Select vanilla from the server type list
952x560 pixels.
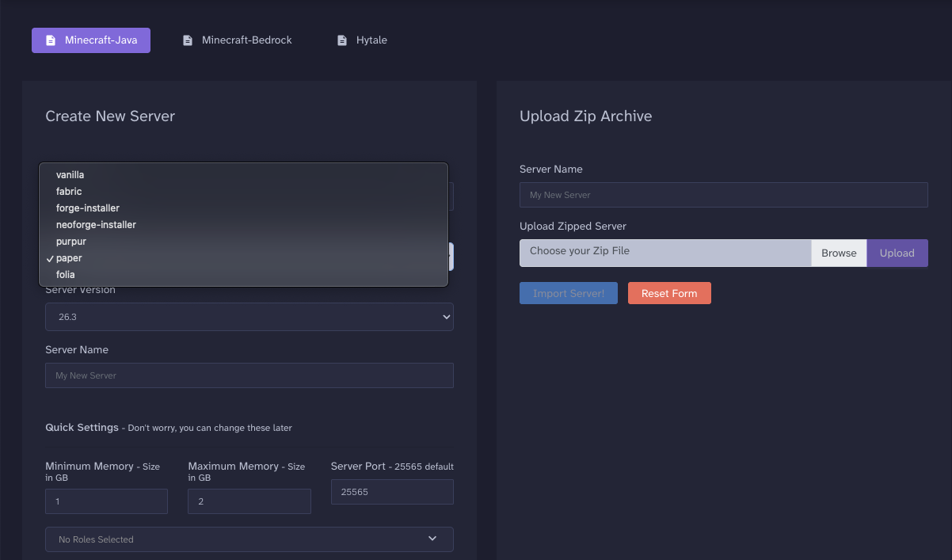[243, 175]
